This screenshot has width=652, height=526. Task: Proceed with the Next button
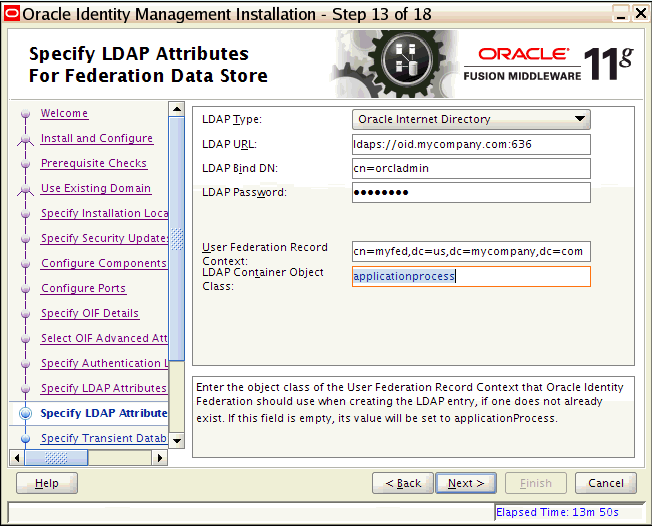466,483
